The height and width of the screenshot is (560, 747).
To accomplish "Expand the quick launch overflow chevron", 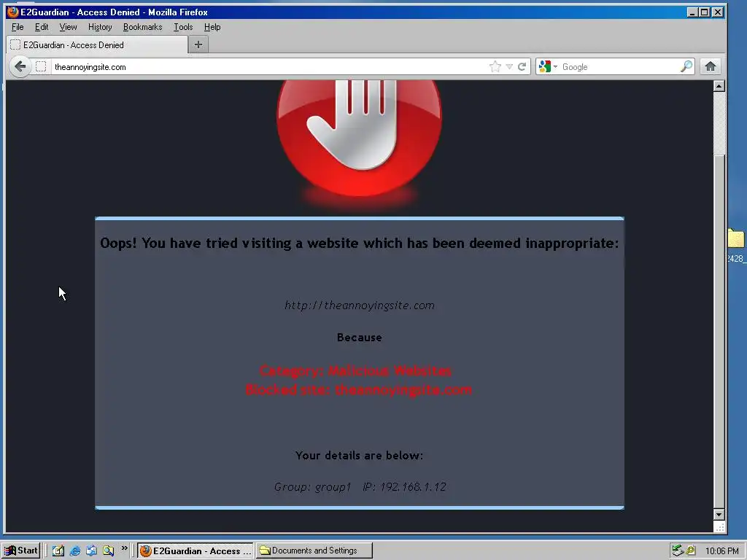I will (x=124, y=548).
